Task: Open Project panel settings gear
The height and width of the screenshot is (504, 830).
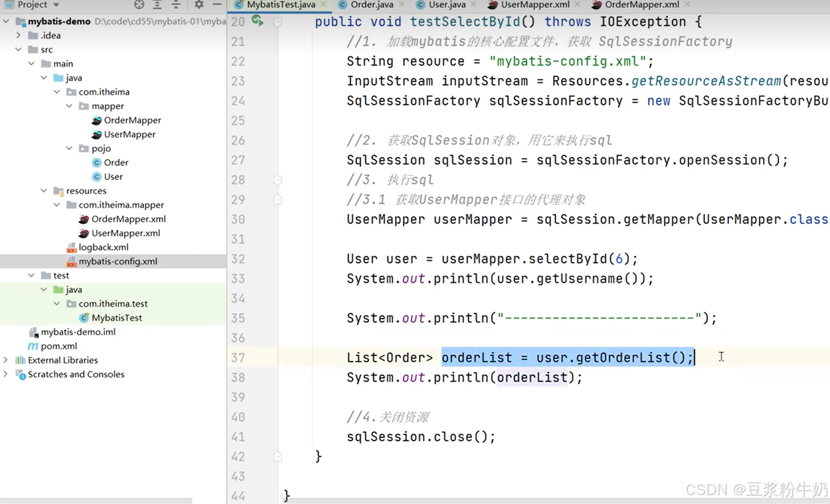Action: click(199, 5)
